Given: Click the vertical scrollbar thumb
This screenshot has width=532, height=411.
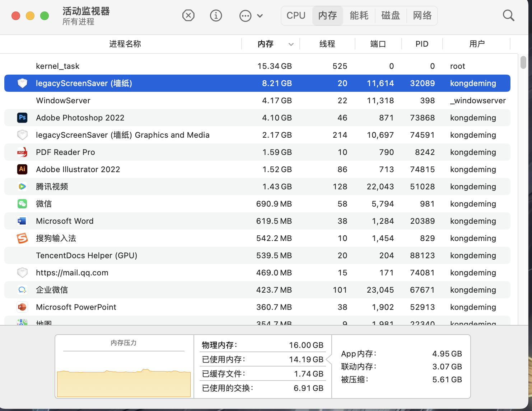Looking at the screenshot, I should [523, 62].
